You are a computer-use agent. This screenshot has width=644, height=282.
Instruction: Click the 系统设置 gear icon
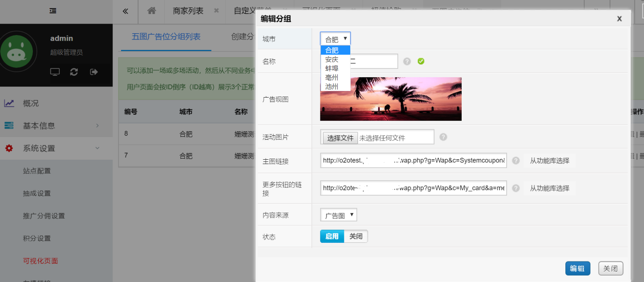9,148
